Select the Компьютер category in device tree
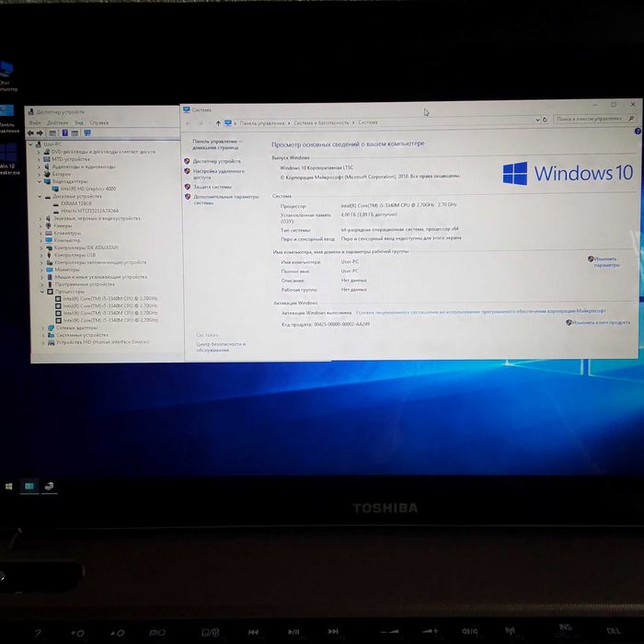644x644 pixels. 67,240
